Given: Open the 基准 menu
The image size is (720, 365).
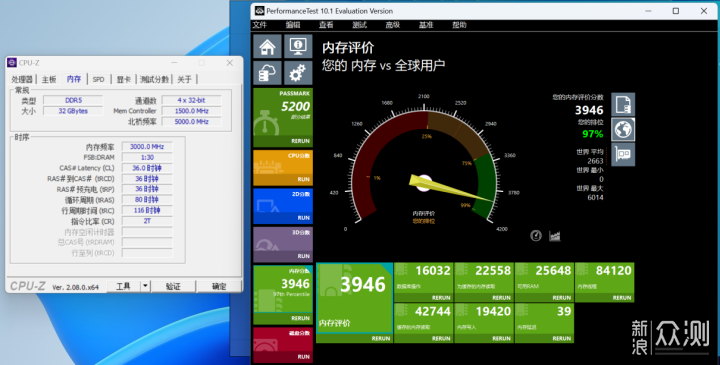Looking at the screenshot, I should pyautogui.click(x=426, y=25).
